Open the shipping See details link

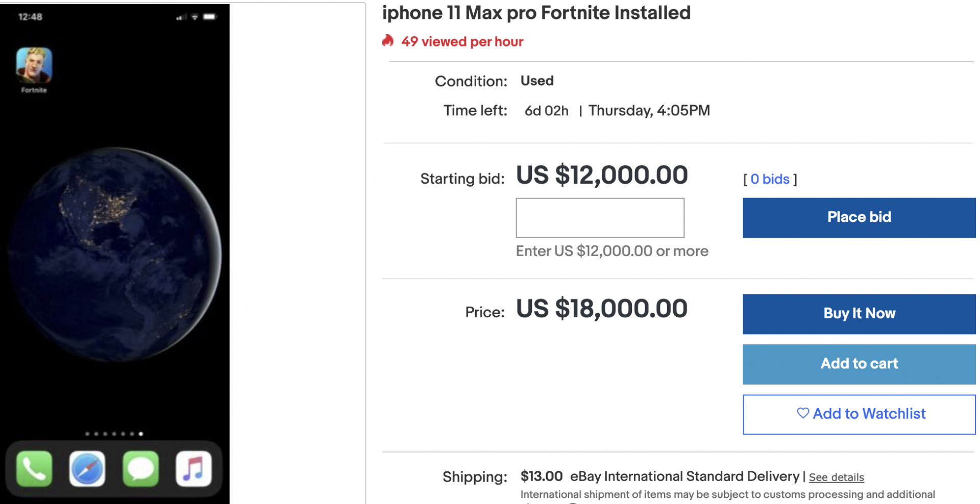pos(836,477)
